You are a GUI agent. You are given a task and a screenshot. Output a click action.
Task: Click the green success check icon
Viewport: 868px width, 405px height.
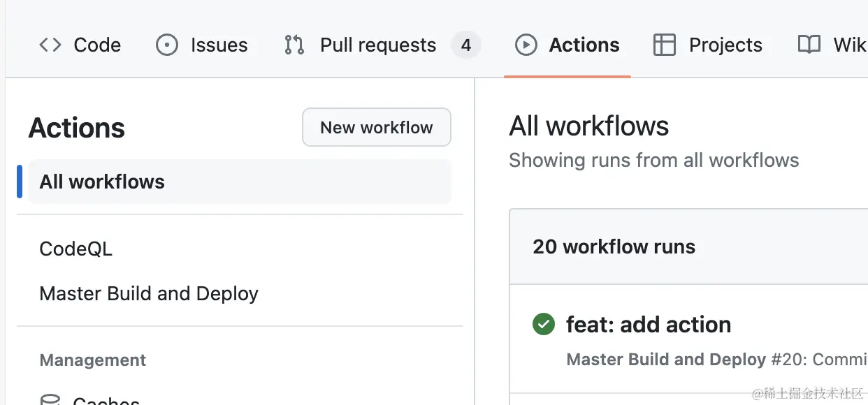pos(544,324)
